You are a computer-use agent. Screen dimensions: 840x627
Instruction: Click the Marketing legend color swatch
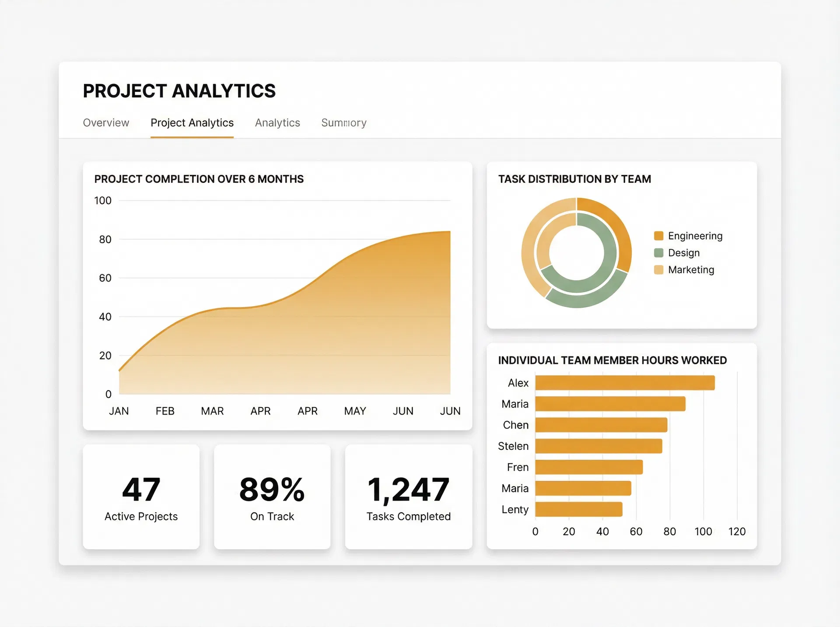tap(658, 270)
